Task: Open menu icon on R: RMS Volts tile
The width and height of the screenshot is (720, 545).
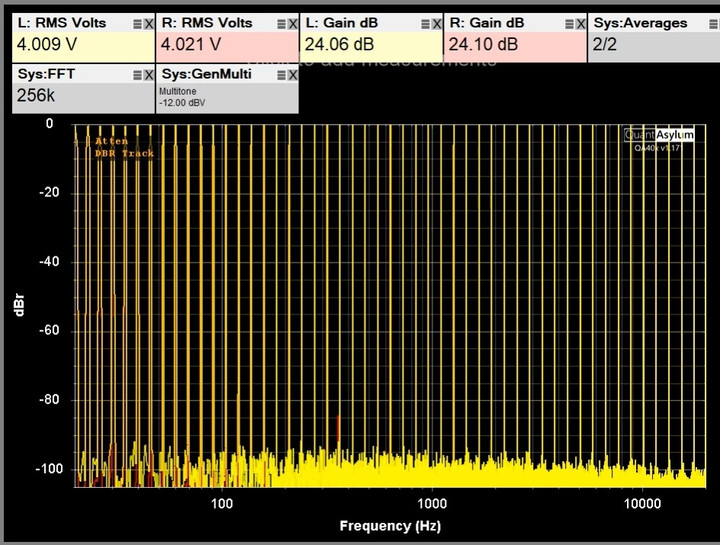Action: (x=281, y=24)
